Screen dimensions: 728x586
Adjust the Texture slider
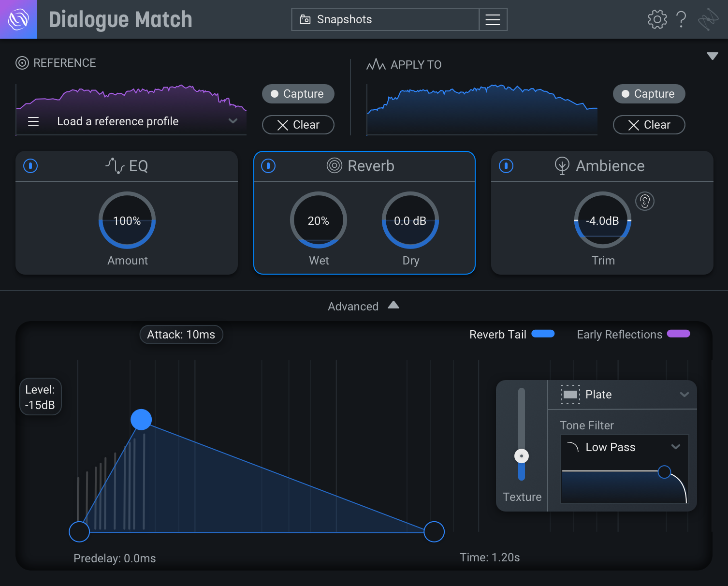click(x=521, y=455)
